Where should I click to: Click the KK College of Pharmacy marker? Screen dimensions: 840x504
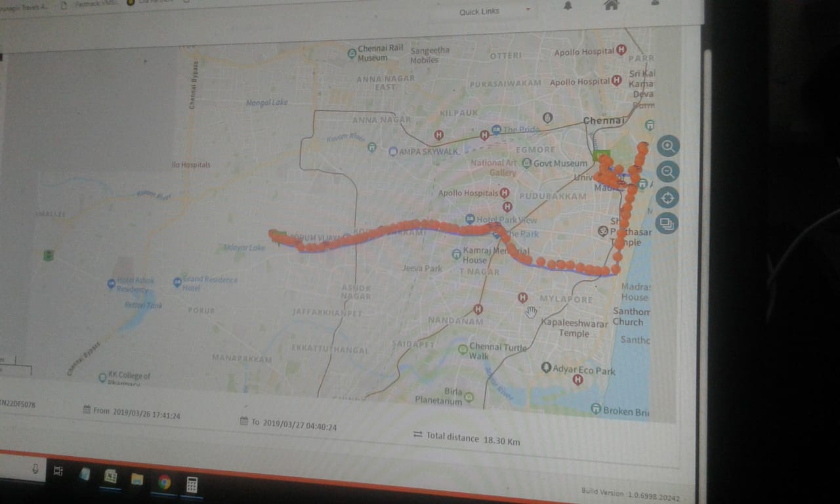tap(102, 377)
